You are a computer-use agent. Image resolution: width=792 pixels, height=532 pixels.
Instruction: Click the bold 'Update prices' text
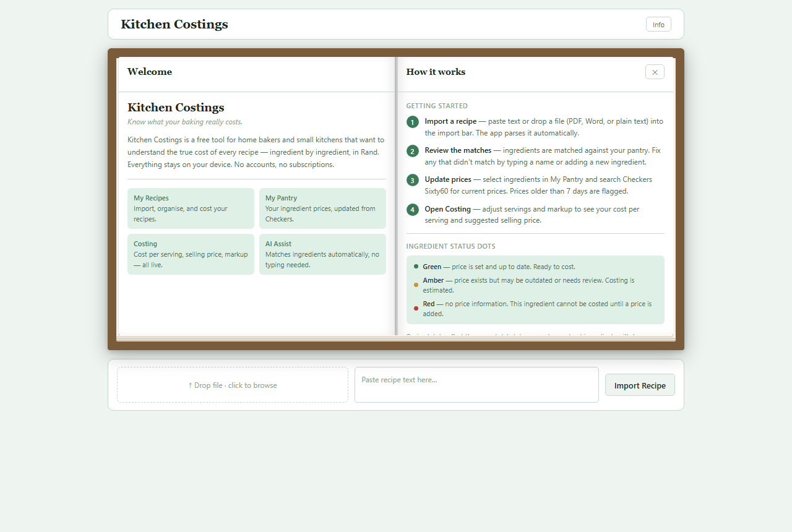(448, 179)
